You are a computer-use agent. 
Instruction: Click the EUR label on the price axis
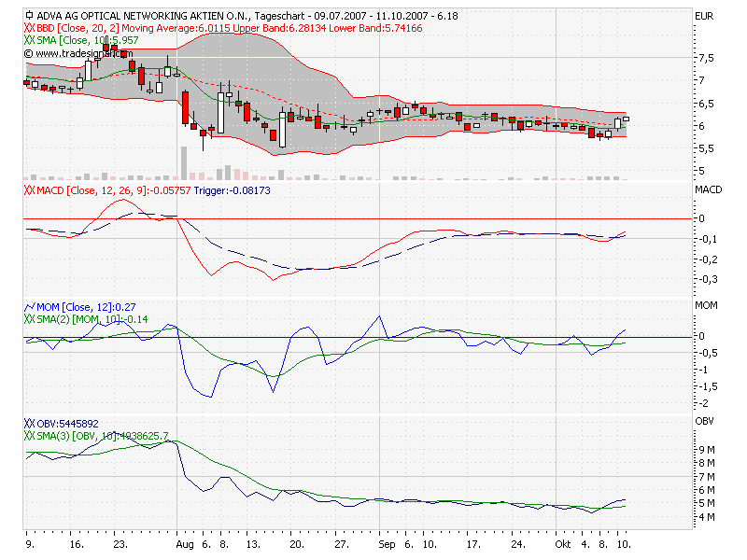point(705,15)
